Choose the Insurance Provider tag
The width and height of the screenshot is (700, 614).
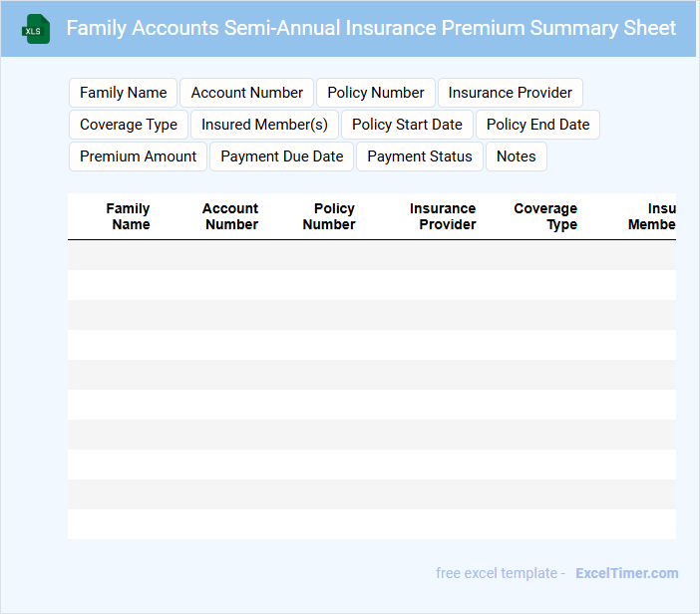511,93
